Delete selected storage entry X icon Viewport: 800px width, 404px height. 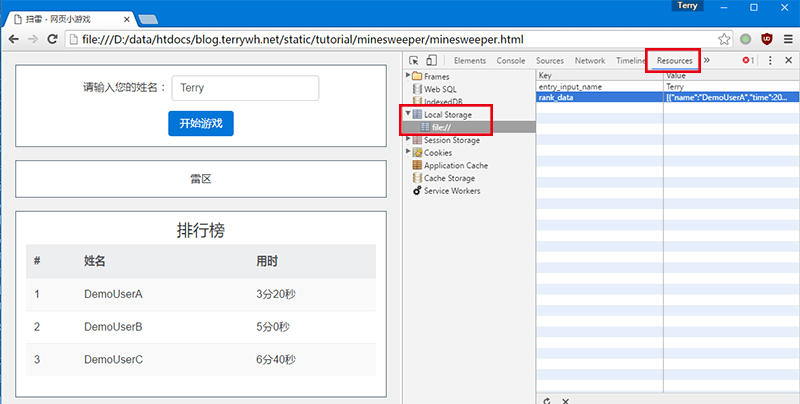[x=565, y=401]
